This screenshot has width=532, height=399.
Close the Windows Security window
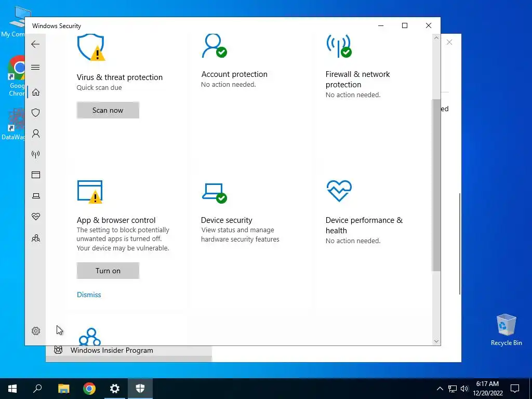pyautogui.click(x=429, y=26)
